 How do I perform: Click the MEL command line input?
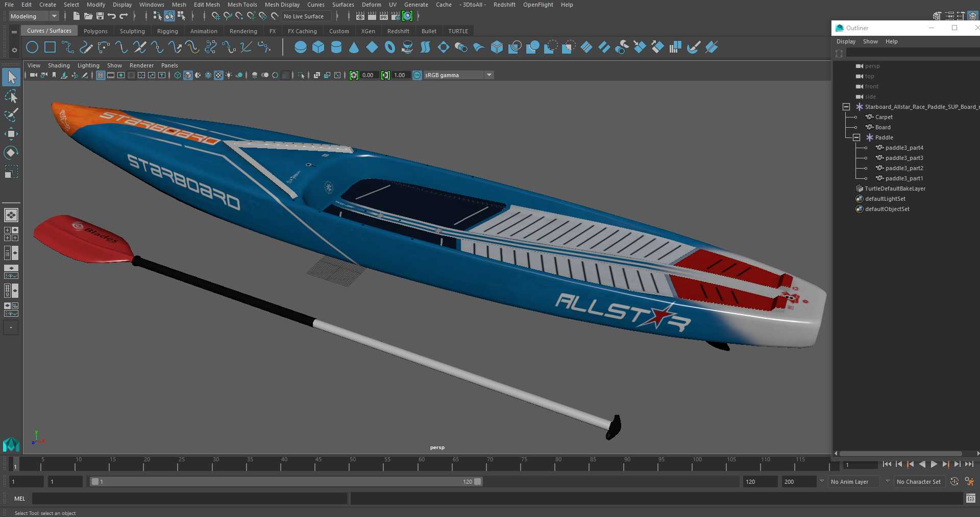[x=189, y=499]
